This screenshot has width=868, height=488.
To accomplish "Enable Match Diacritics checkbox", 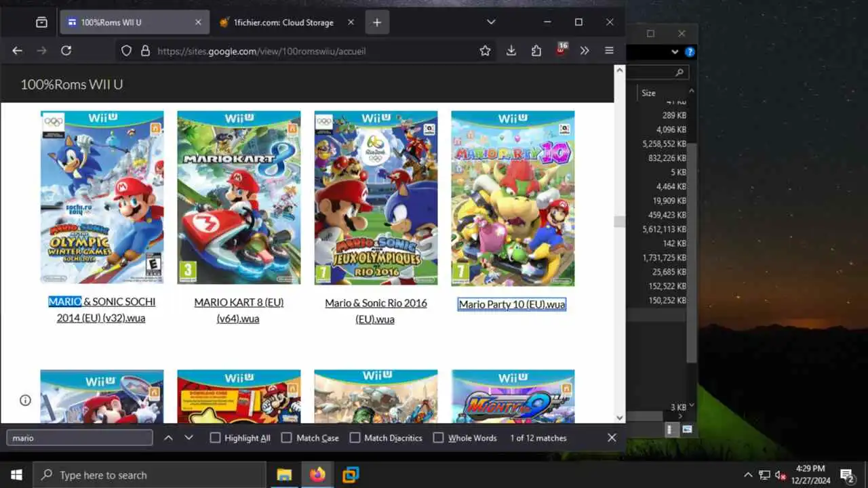I will tap(355, 438).
